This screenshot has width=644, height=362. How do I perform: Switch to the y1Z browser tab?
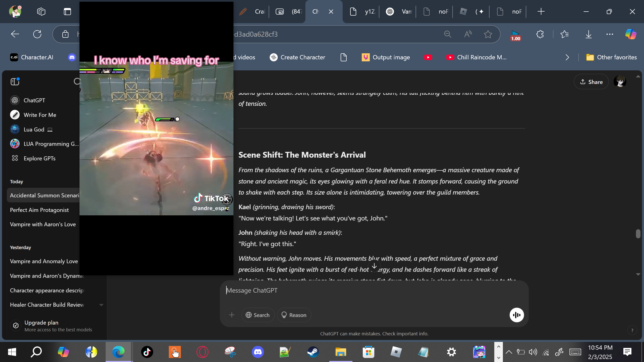point(362,12)
